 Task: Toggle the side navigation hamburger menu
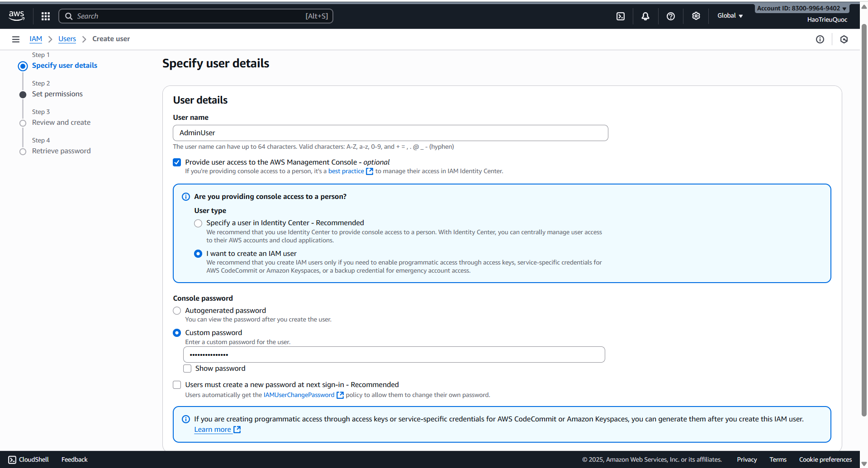point(16,39)
